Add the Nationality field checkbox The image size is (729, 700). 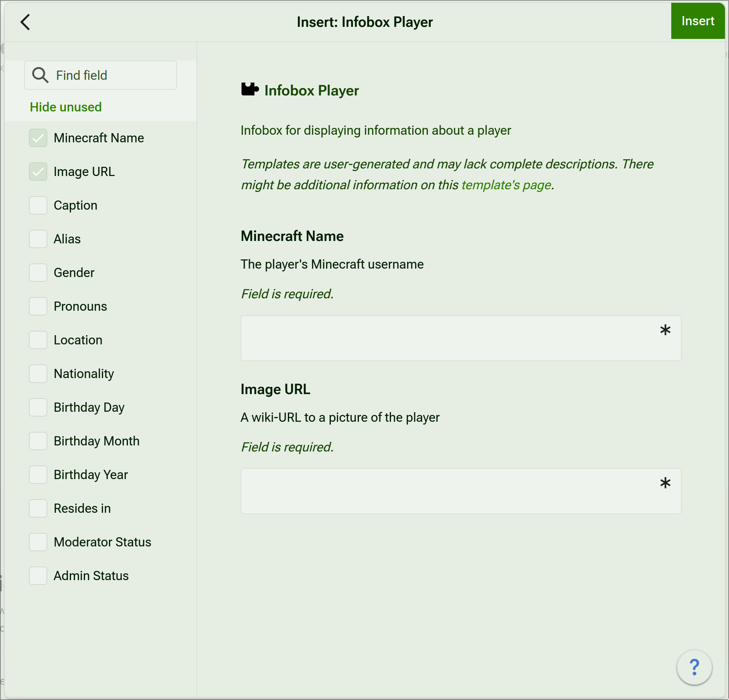coord(38,374)
